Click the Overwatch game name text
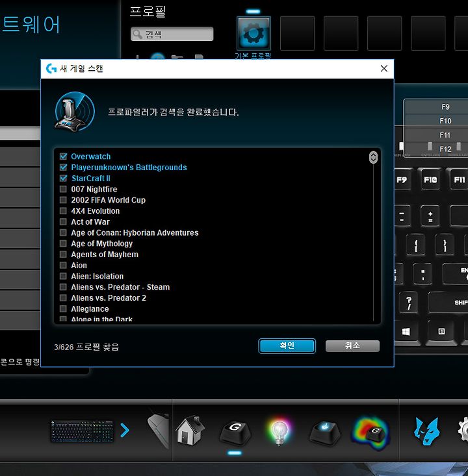The width and height of the screenshot is (468, 476). click(90, 157)
